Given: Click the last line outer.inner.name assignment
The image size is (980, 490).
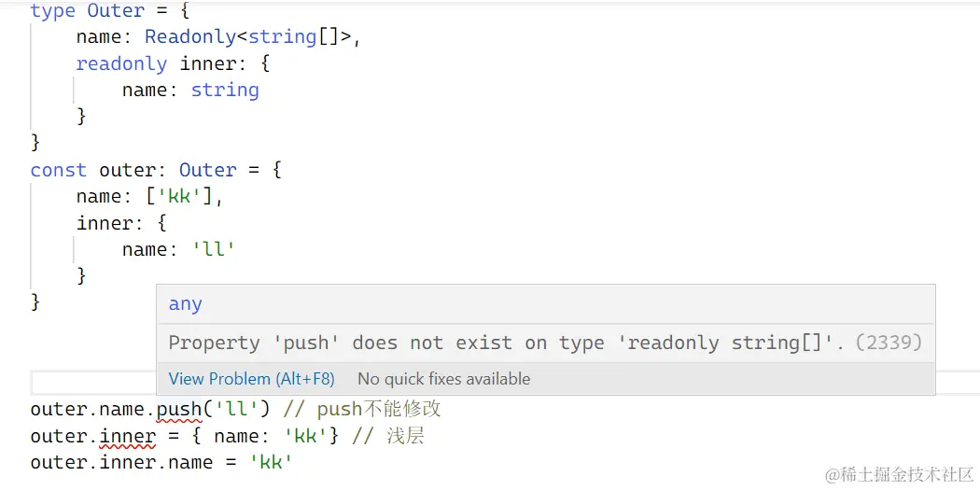Looking at the screenshot, I should pyautogui.click(x=161, y=463).
